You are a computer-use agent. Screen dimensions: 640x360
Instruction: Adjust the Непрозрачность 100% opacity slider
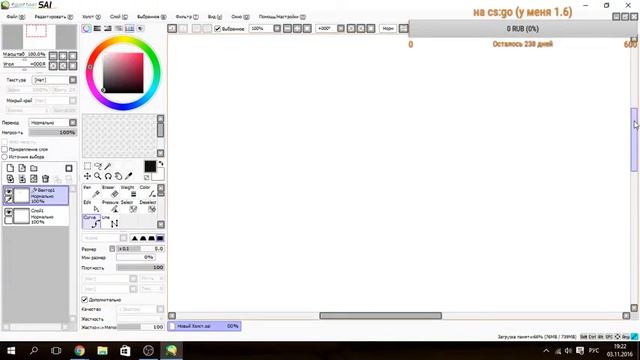coord(52,133)
